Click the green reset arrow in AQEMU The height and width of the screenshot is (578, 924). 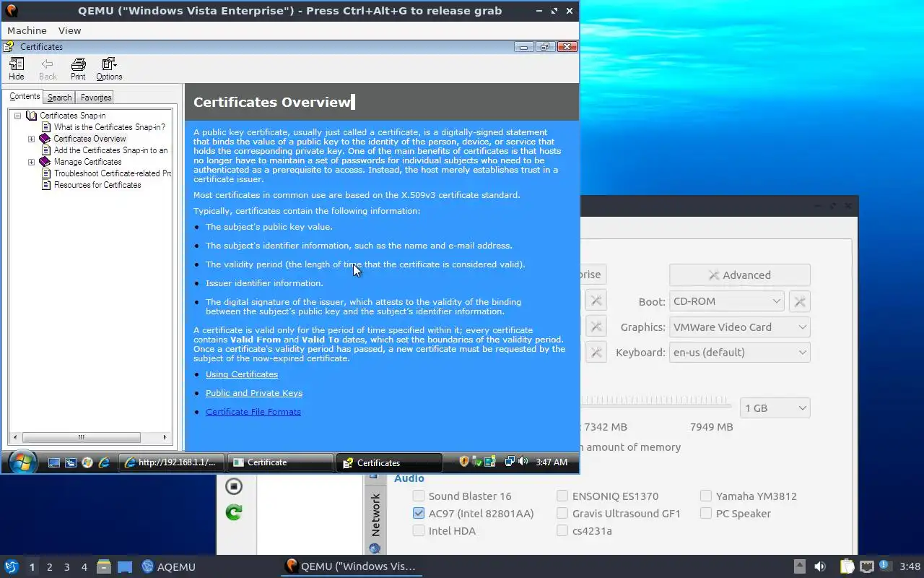[x=233, y=512]
